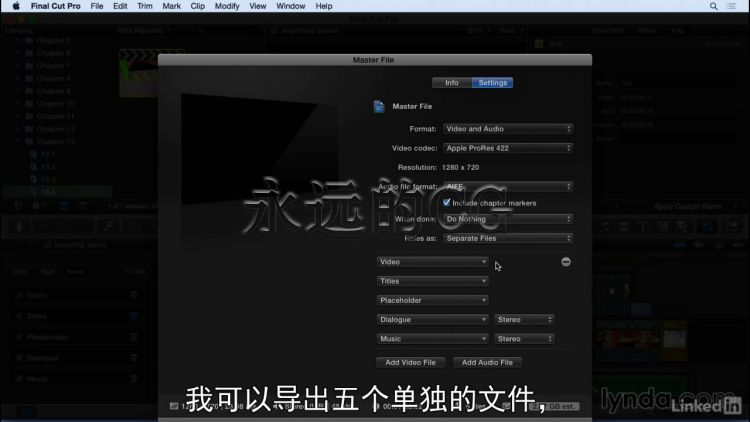
Task: Open the Format dropdown (Video and Audio)
Action: pyautogui.click(x=508, y=129)
